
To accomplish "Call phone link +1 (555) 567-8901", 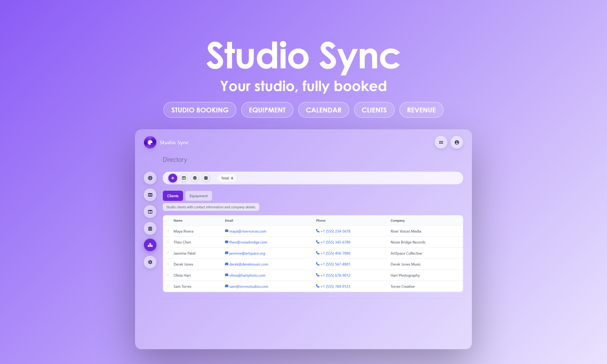I will coord(335,264).
